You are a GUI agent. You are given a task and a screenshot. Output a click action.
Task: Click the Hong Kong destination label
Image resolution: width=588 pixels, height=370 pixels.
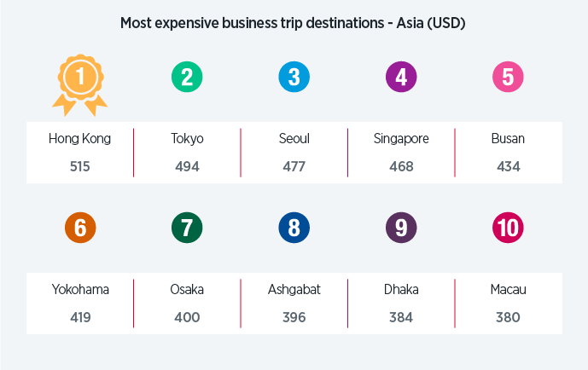click(x=80, y=138)
